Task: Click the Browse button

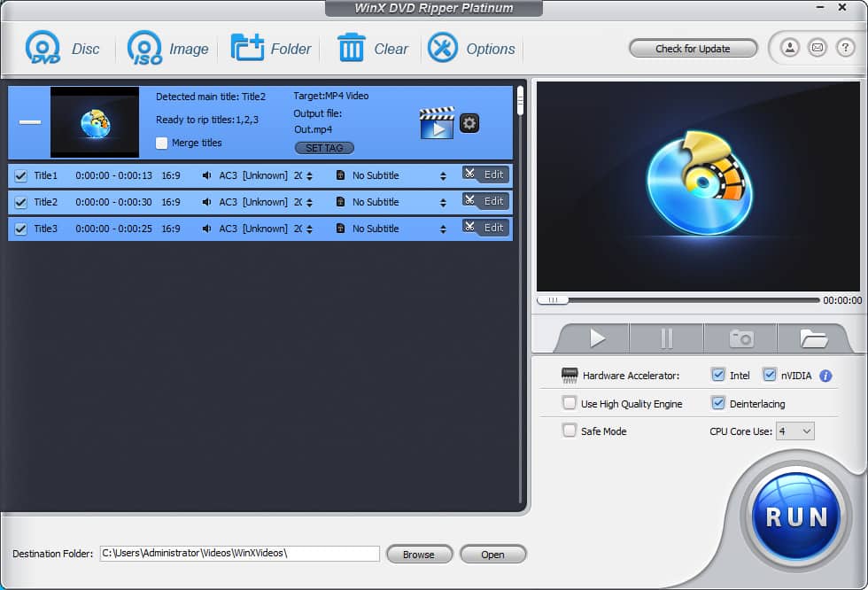Action: click(419, 555)
